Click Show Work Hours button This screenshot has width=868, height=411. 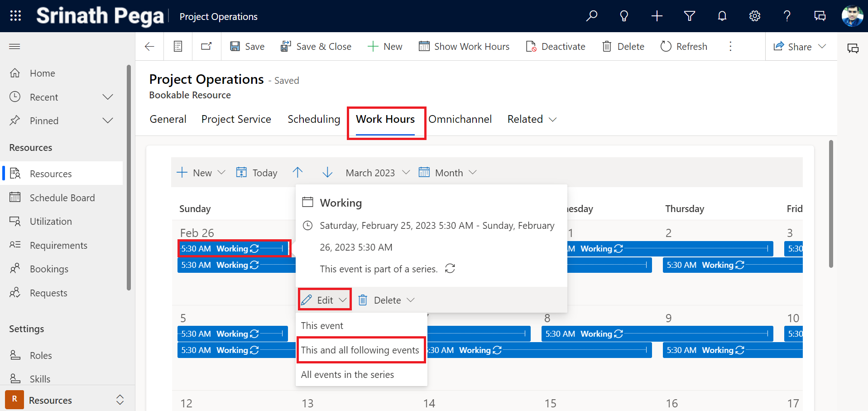click(x=464, y=46)
